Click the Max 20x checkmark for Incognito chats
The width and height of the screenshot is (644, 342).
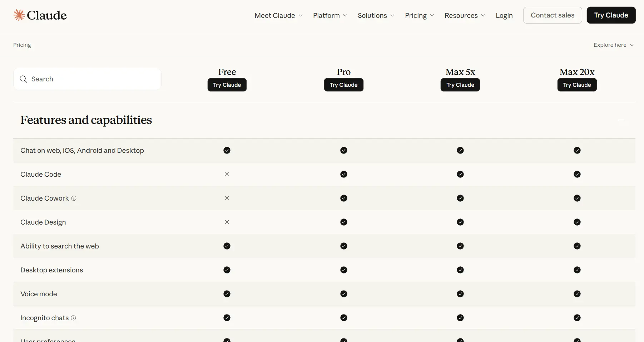click(x=577, y=318)
